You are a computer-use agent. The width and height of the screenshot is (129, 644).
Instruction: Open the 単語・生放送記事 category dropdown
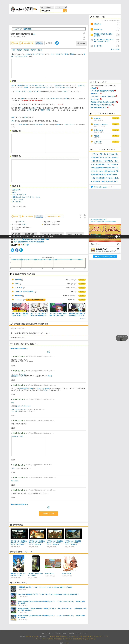[47, 7]
